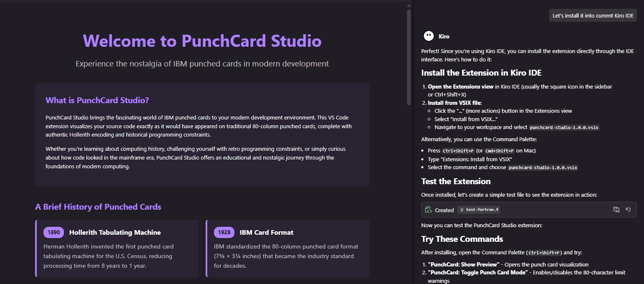Click the "PunchCard: Show Preview" command text
Image resolution: width=644 pixels, height=284 pixels.
[464, 264]
